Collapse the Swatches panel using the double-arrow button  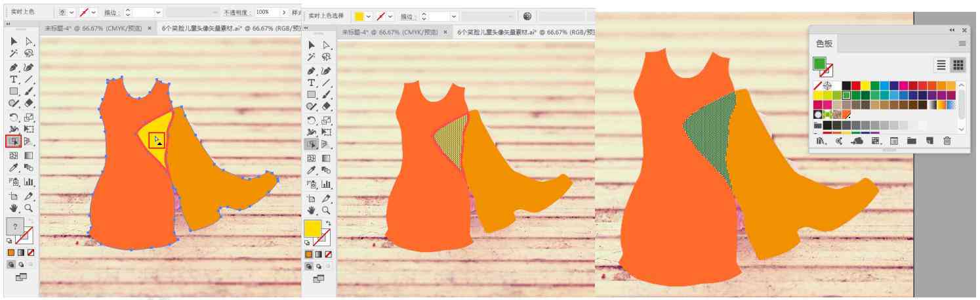coord(952,30)
